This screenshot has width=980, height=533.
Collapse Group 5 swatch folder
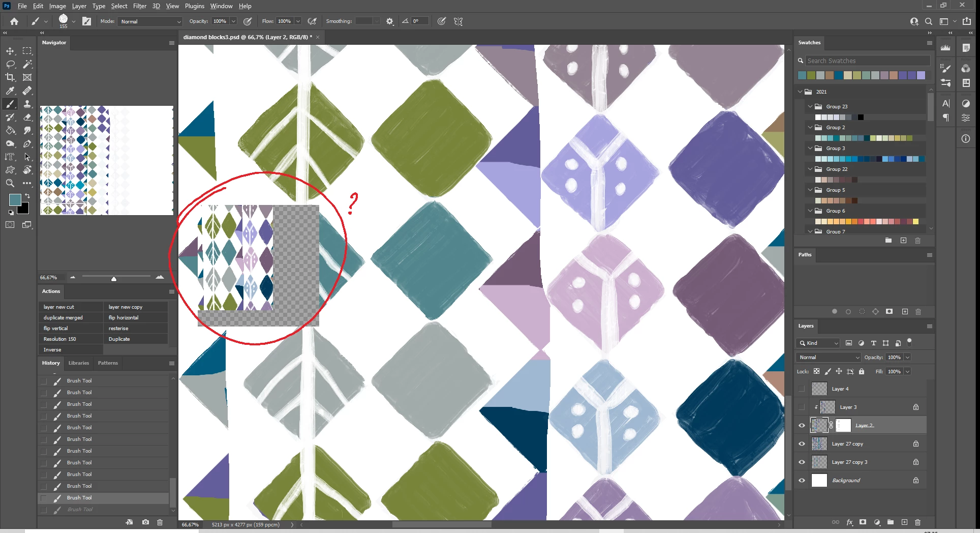click(x=810, y=190)
